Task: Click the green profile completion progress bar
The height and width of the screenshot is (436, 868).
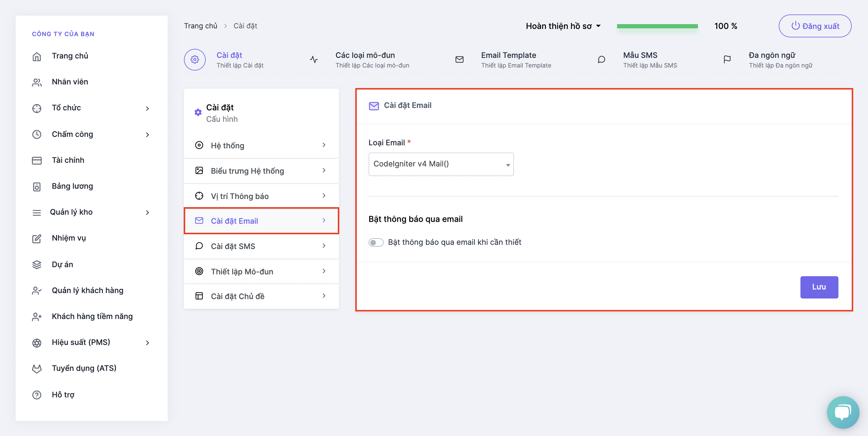Action: [x=657, y=26]
